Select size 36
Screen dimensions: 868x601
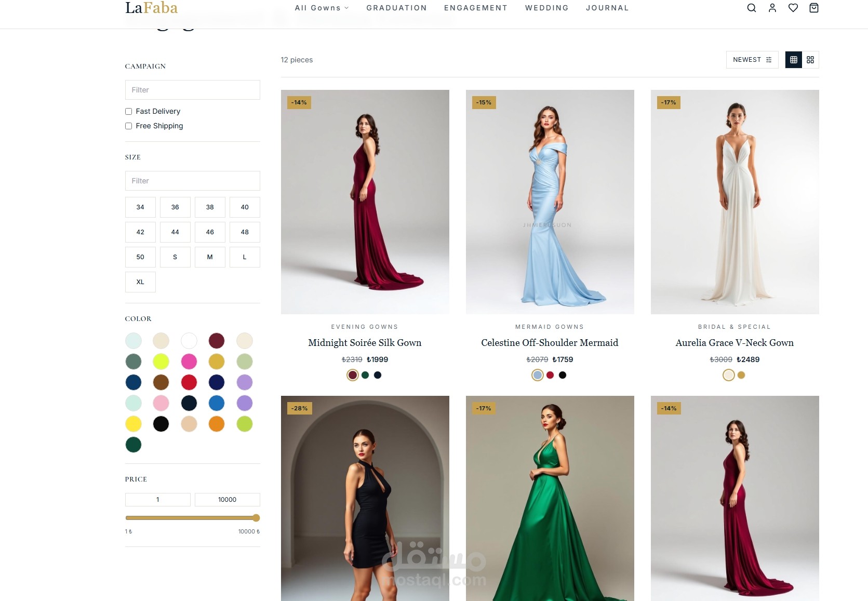[175, 207]
